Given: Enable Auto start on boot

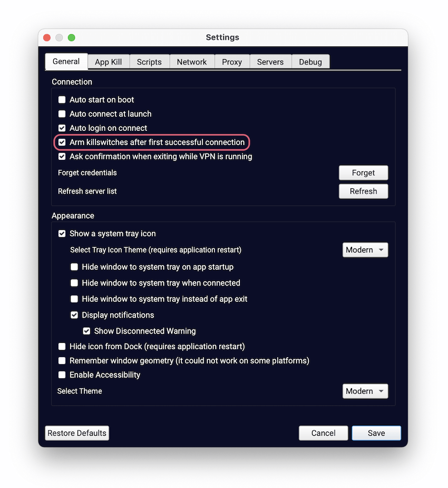Looking at the screenshot, I should click(x=62, y=99).
